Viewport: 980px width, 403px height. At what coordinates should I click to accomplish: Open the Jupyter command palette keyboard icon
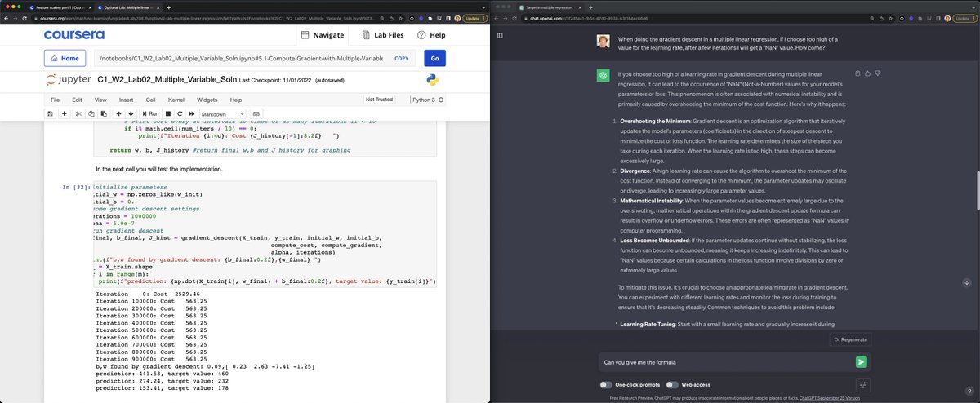(x=256, y=113)
